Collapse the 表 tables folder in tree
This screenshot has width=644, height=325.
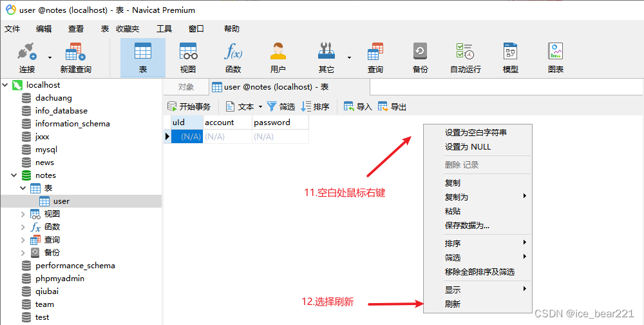23,188
